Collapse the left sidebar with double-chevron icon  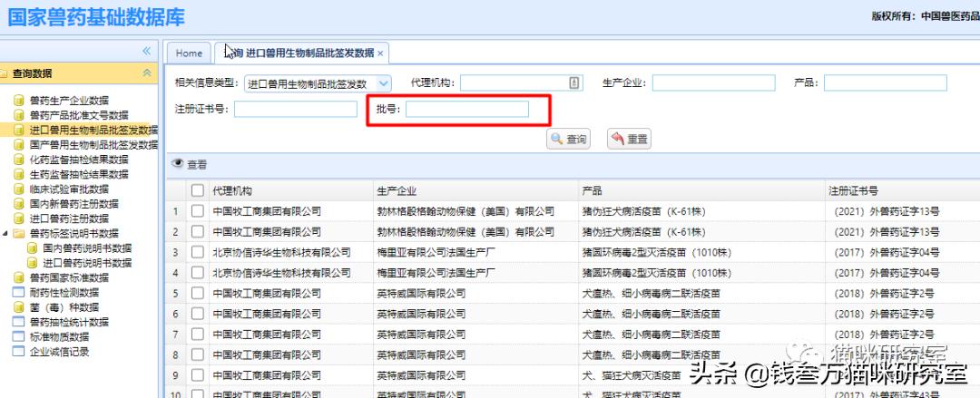pyautogui.click(x=147, y=51)
